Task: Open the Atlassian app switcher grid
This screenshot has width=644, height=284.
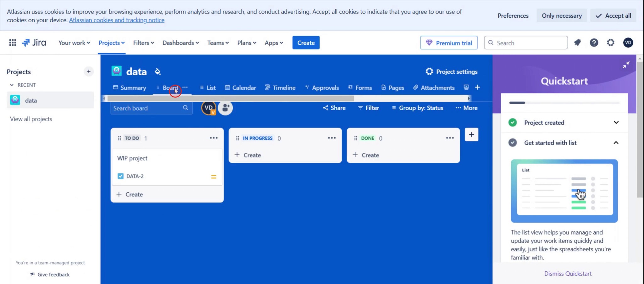Action: click(x=13, y=43)
